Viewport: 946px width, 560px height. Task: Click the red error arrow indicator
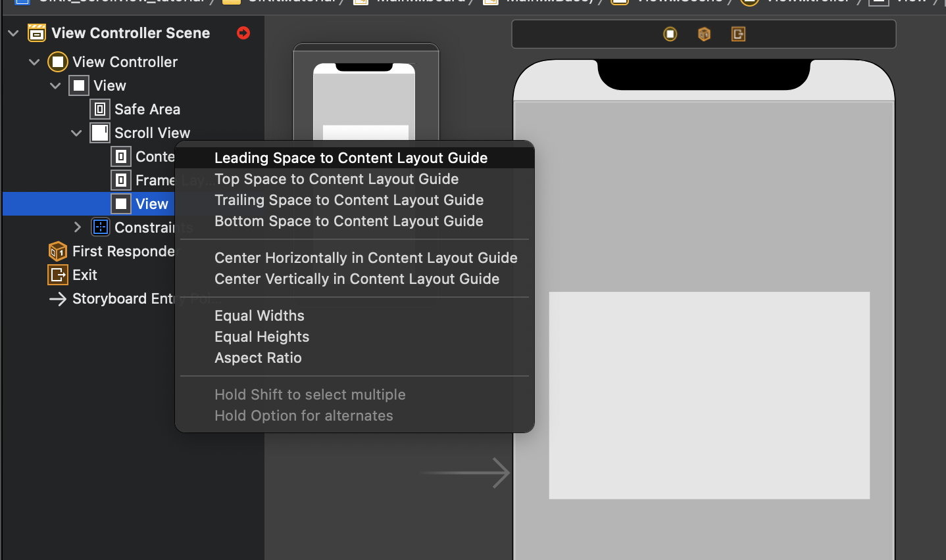(x=243, y=33)
